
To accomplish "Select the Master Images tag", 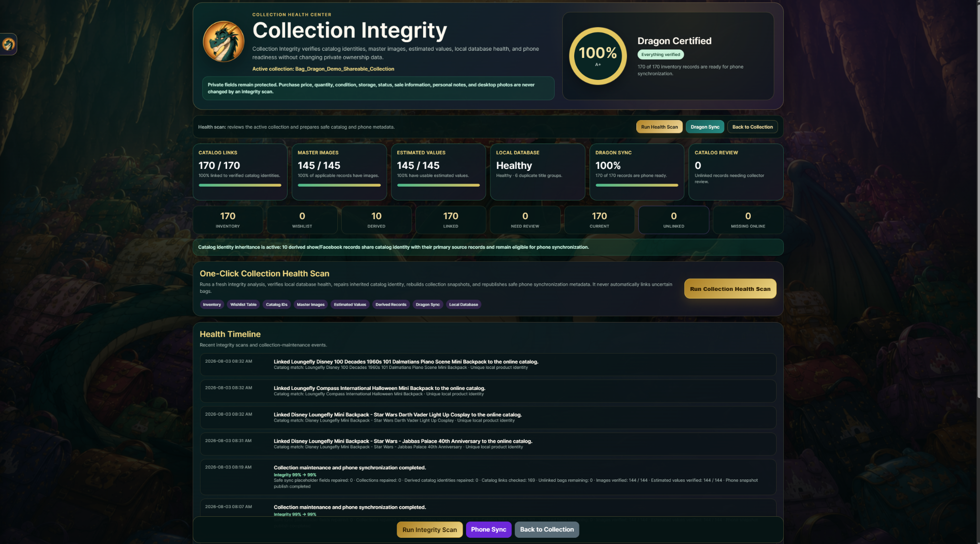I will [311, 304].
